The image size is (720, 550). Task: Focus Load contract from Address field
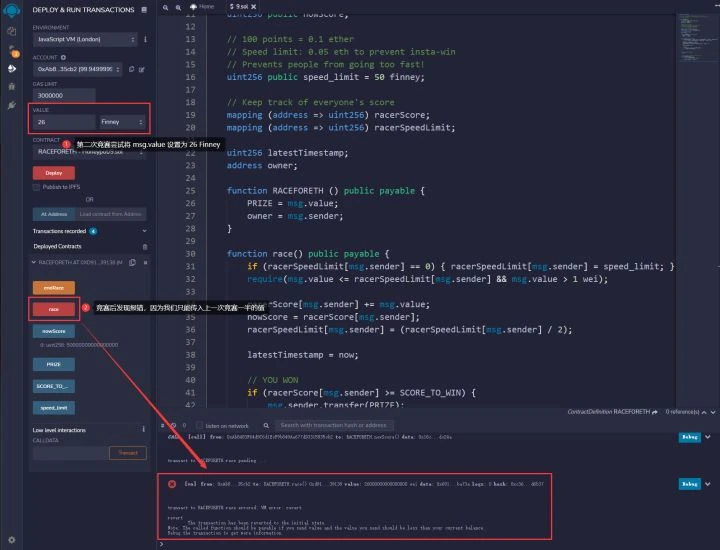pos(111,214)
